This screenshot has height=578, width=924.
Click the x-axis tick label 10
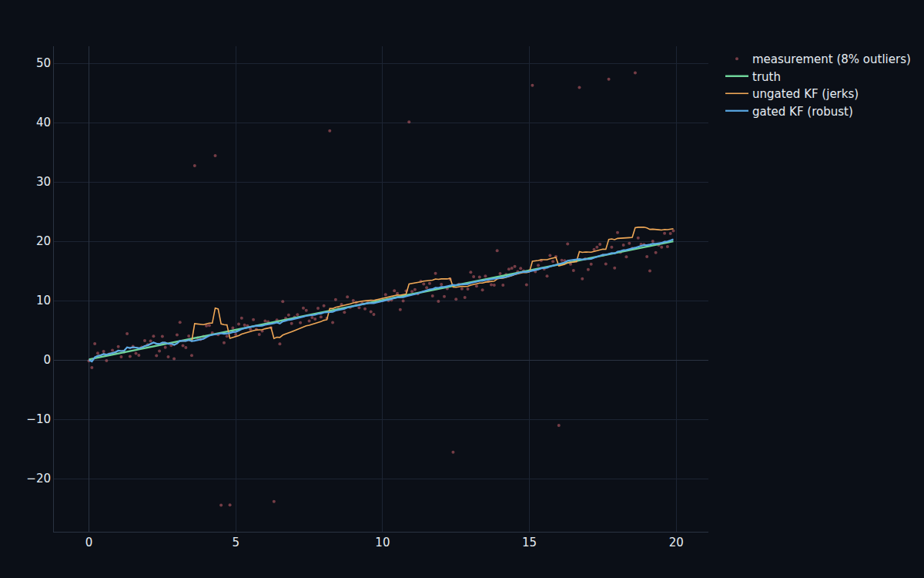point(383,543)
